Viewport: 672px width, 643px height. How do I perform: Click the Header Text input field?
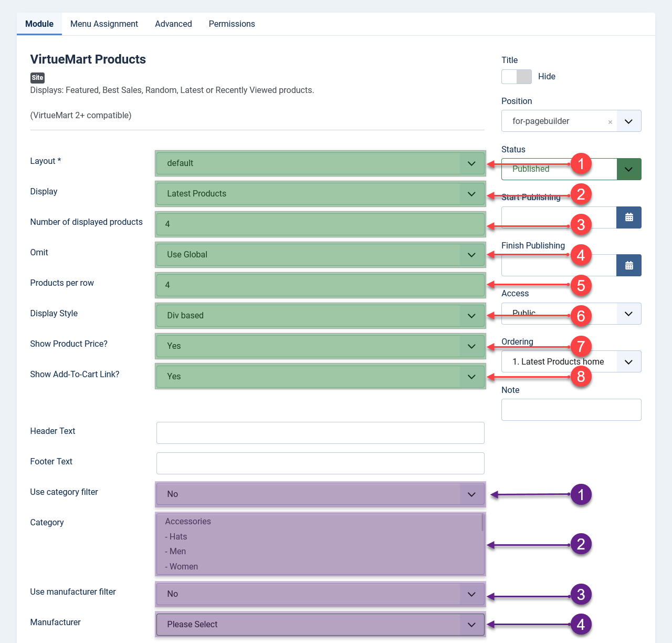320,433
